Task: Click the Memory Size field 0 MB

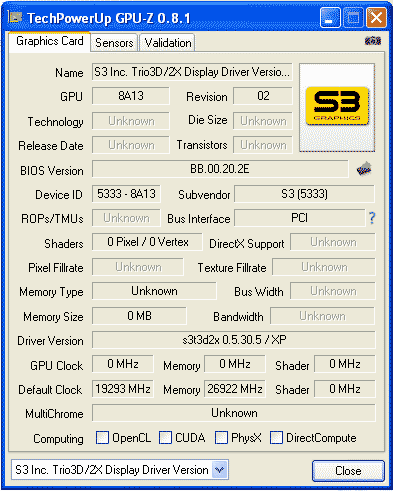Action: (x=139, y=316)
